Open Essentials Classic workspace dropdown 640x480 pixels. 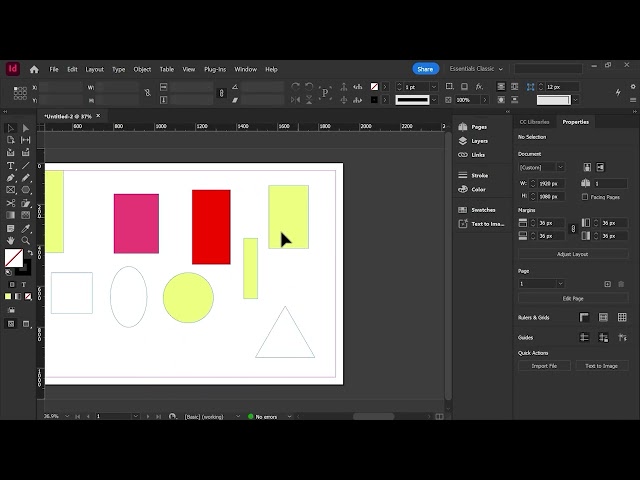pos(476,69)
